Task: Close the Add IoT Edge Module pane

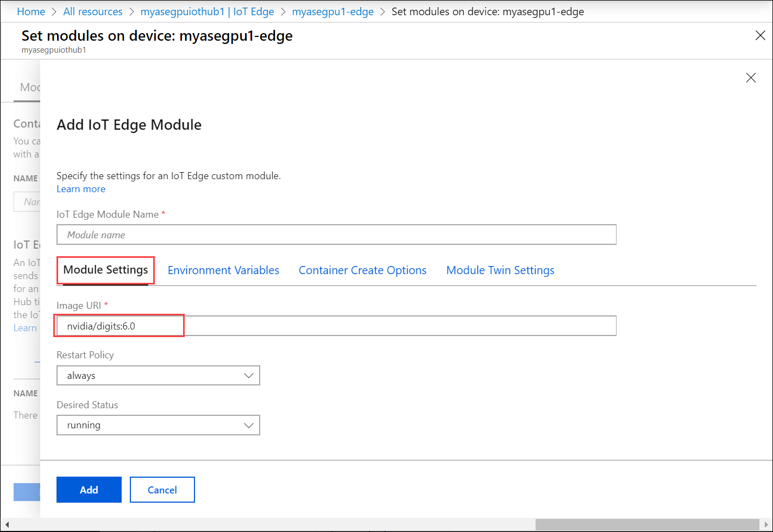Action: [x=751, y=78]
